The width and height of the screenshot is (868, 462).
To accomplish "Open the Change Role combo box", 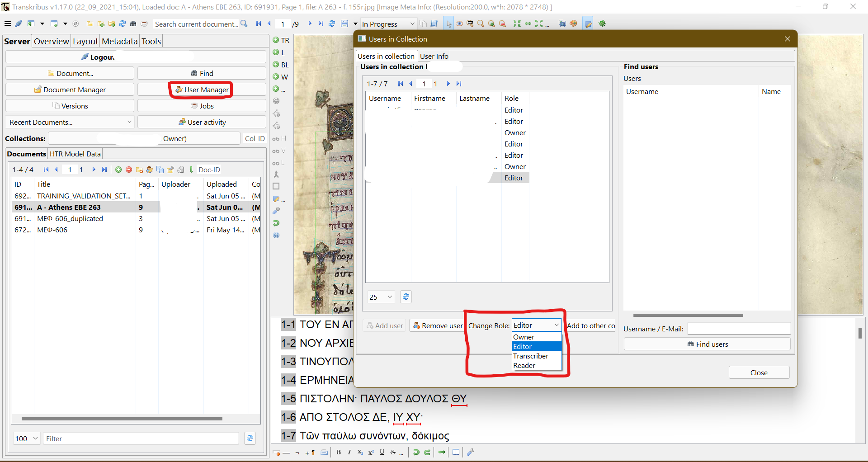I will pyautogui.click(x=537, y=325).
